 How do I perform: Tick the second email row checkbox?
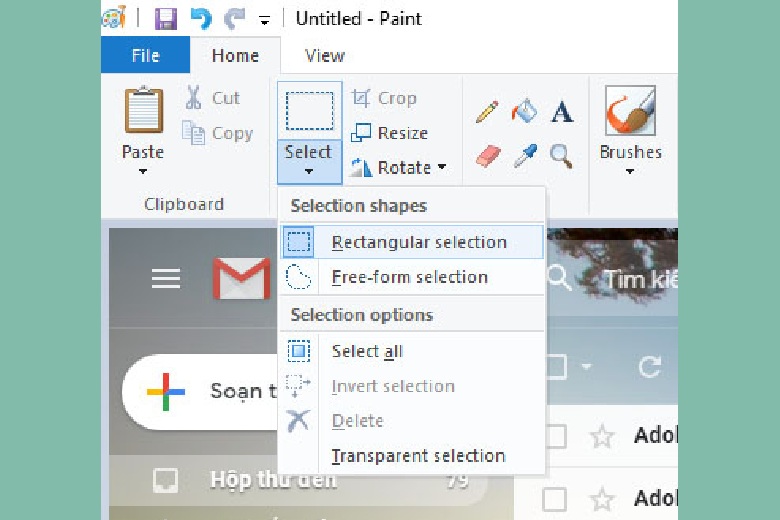point(554,498)
